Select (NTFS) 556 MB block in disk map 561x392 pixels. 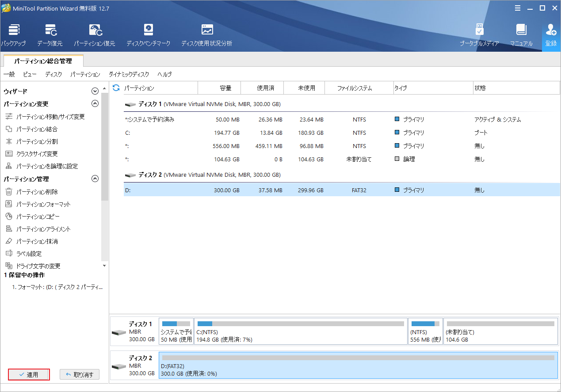[425, 331]
